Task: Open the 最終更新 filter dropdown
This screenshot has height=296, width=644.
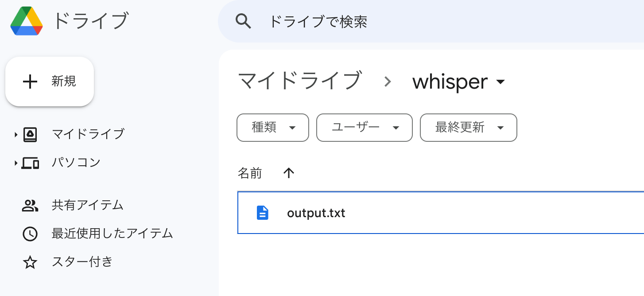Action: (468, 128)
